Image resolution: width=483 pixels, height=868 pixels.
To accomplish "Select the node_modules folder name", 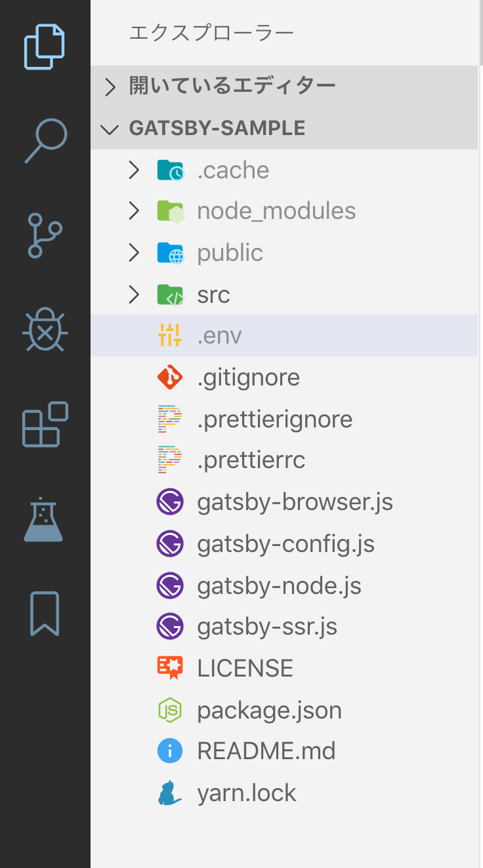I will [x=276, y=211].
